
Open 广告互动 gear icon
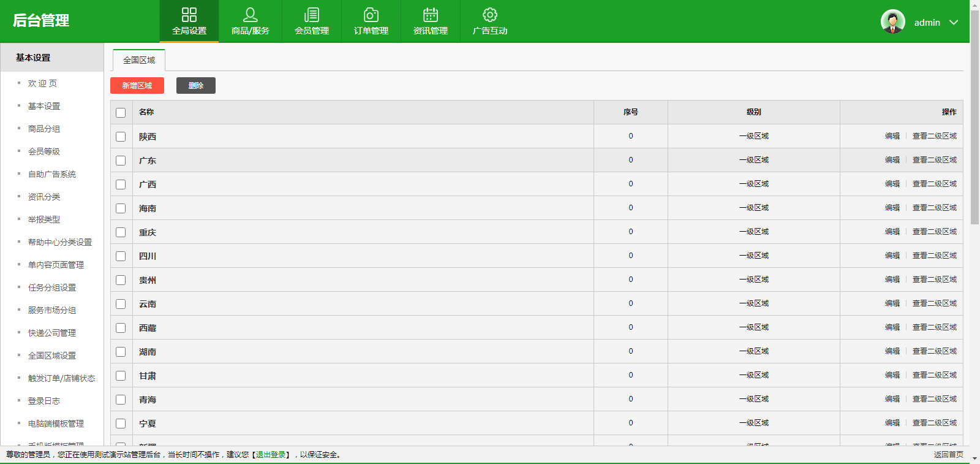(x=490, y=15)
